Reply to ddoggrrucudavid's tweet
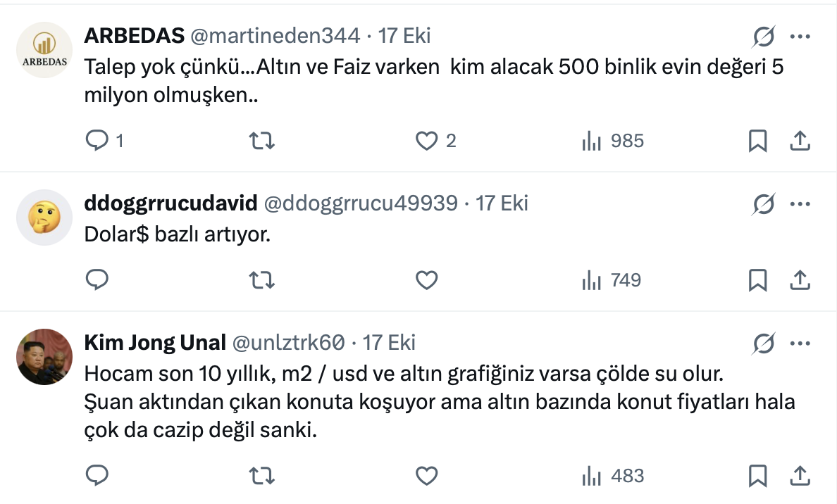Image resolution: width=837 pixels, height=504 pixels. 96,281
